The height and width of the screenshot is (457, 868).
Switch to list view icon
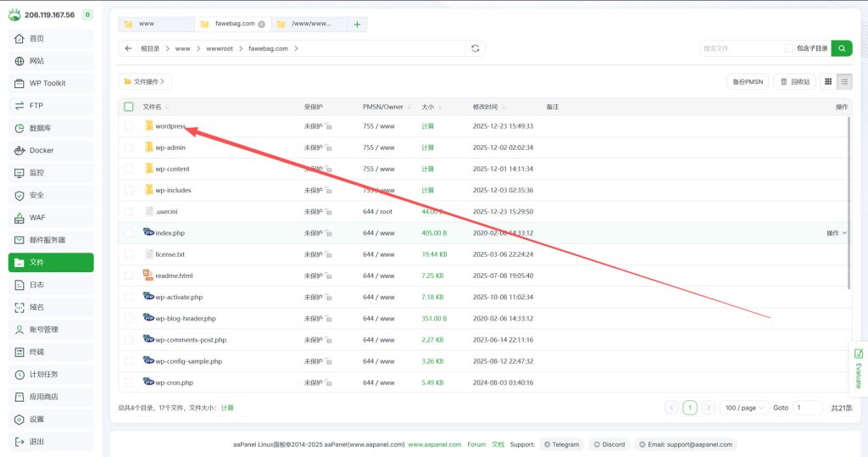[x=844, y=81]
